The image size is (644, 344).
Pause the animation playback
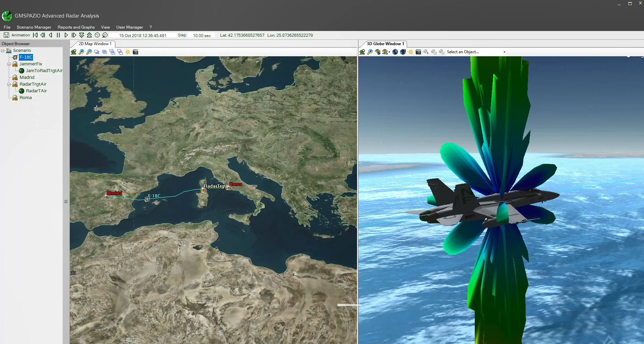pos(58,35)
